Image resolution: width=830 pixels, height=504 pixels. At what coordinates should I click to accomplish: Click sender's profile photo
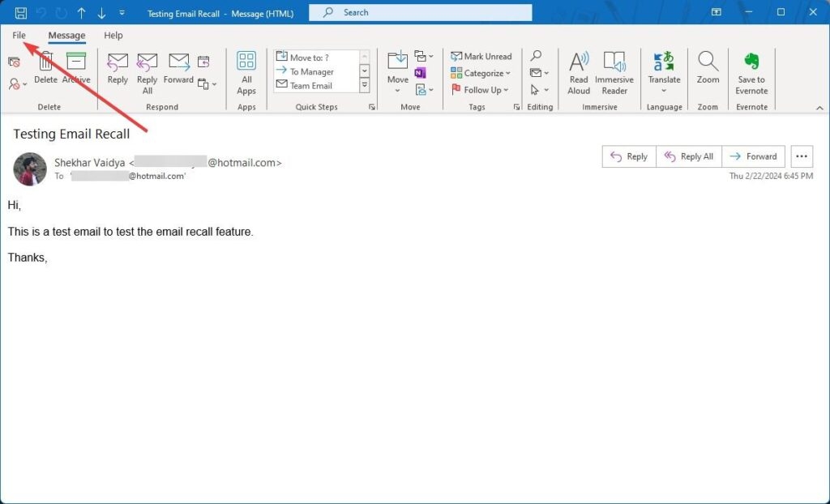[30, 169]
